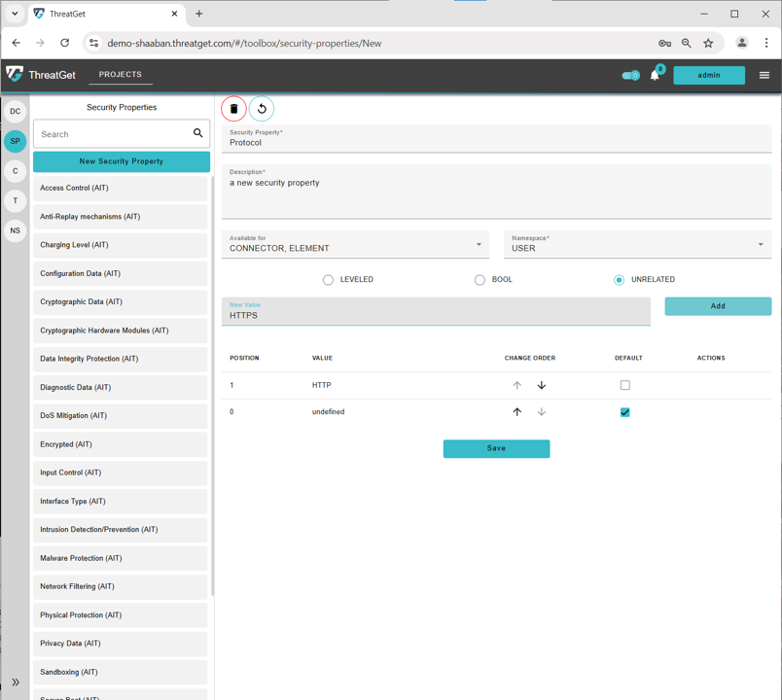Image resolution: width=782 pixels, height=700 pixels.
Task: Click the reset/refresh icon next to the trash
Action: [x=261, y=108]
